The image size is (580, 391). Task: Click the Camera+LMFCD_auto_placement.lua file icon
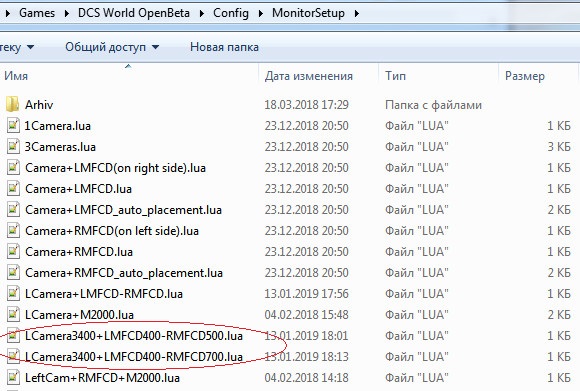tap(13, 210)
